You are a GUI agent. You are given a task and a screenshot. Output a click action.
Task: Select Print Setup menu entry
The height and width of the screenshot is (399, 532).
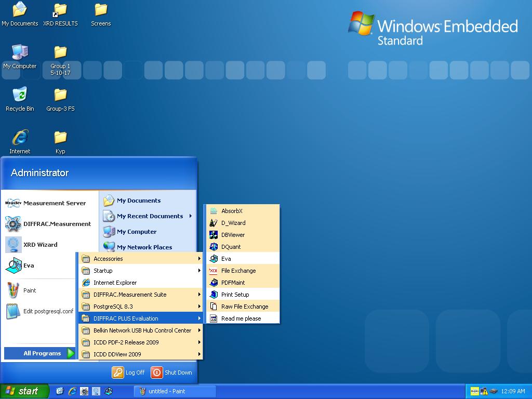235,295
